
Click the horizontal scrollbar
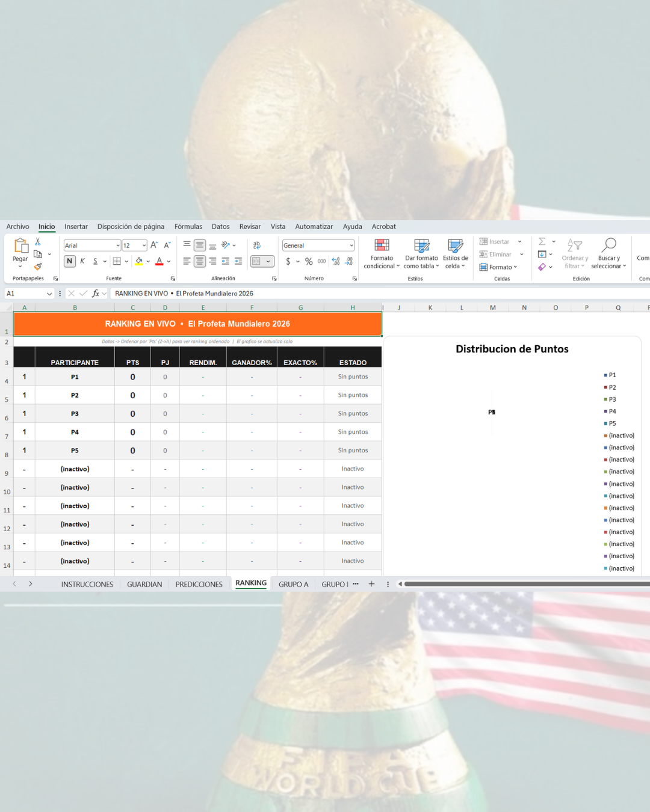click(x=527, y=584)
